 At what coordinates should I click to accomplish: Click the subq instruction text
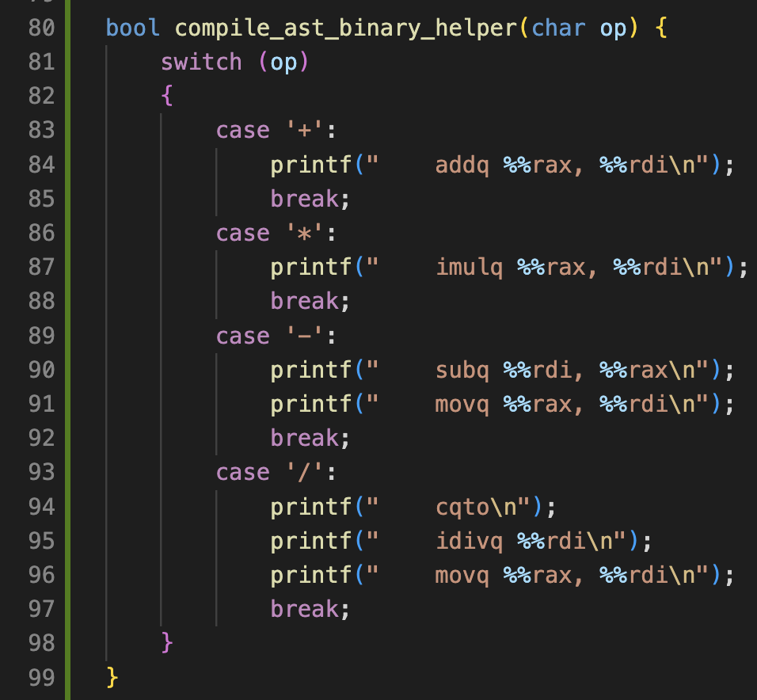pyautogui.click(x=462, y=370)
